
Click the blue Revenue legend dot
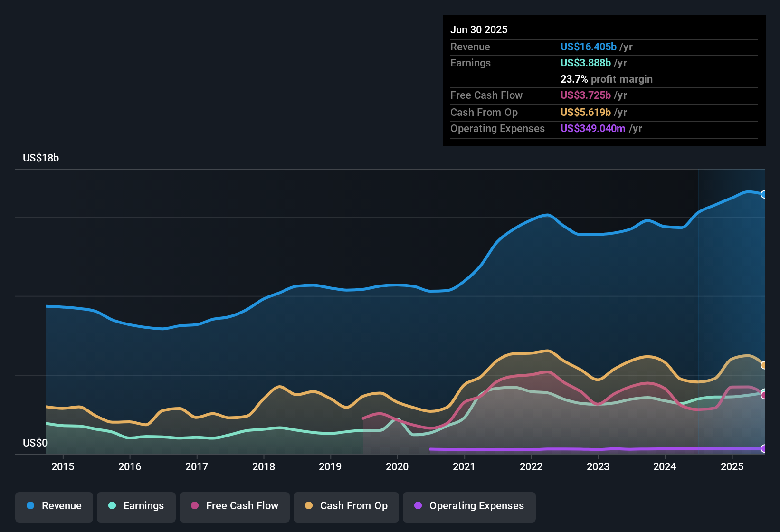pos(30,505)
